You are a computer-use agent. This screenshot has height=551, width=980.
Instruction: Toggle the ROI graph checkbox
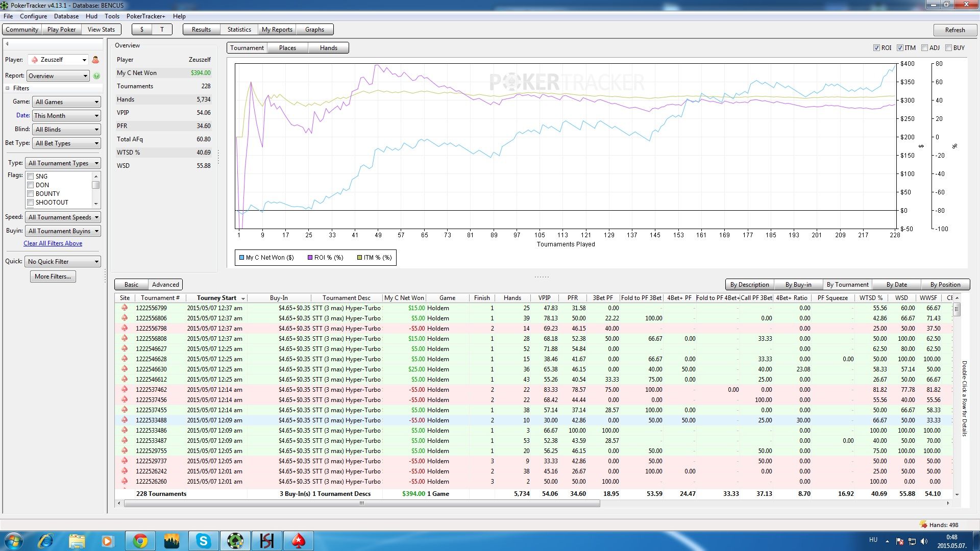tap(876, 48)
